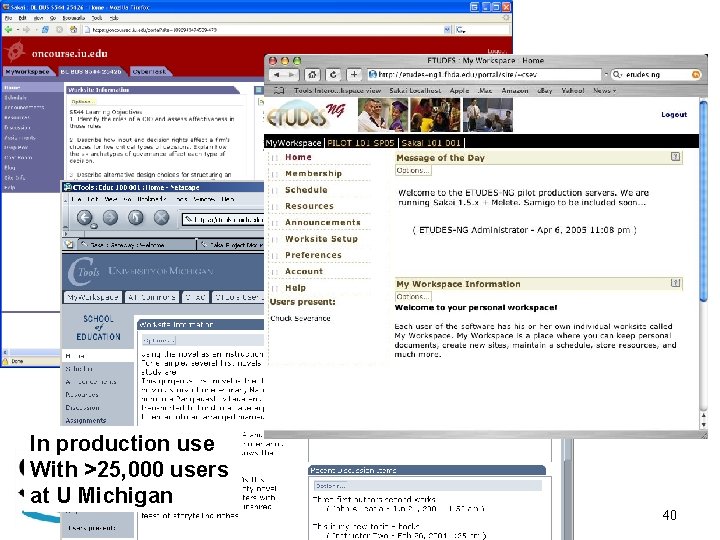Click the Sakai Localhost bookmark in Safari
The height and width of the screenshot is (540, 720).
click(415, 91)
